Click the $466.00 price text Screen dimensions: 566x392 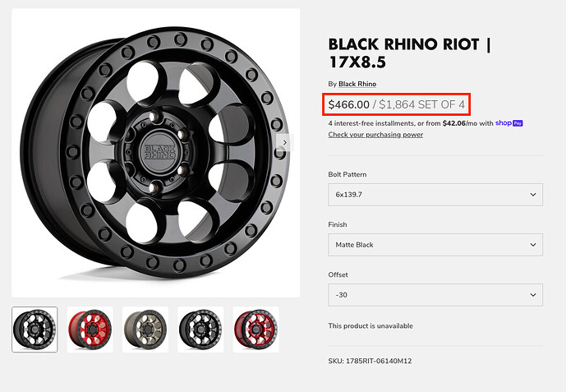pyautogui.click(x=348, y=104)
